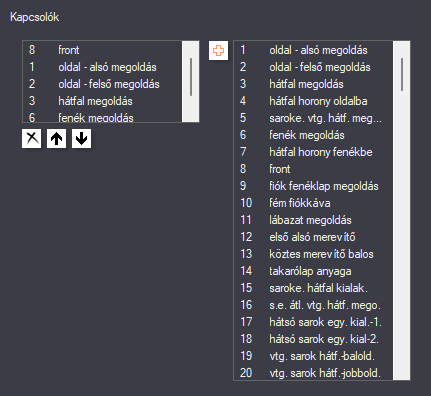The height and width of the screenshot is (396, 431).
Task: Select 'takarólap anyaga' item
Action: 313,271
